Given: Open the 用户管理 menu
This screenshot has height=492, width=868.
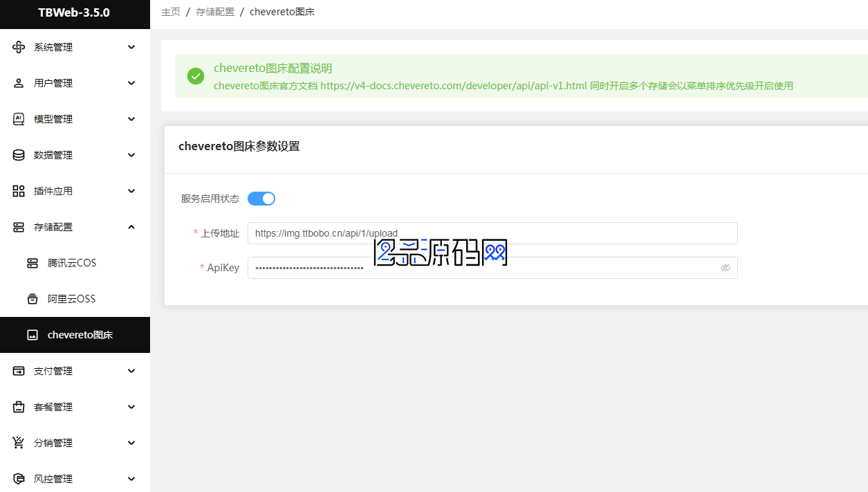Looking at the screenshot, I should pos(75,83).
